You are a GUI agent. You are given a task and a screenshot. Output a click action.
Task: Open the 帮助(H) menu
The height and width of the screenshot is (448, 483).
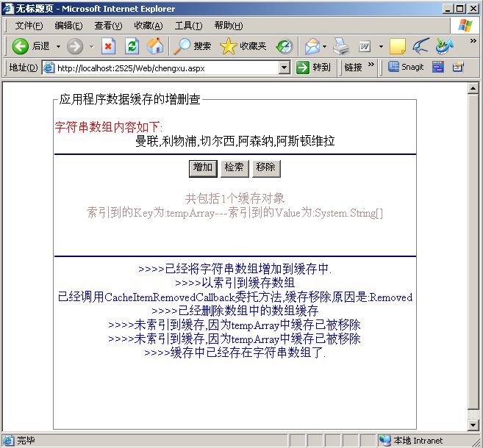[228, 26]
